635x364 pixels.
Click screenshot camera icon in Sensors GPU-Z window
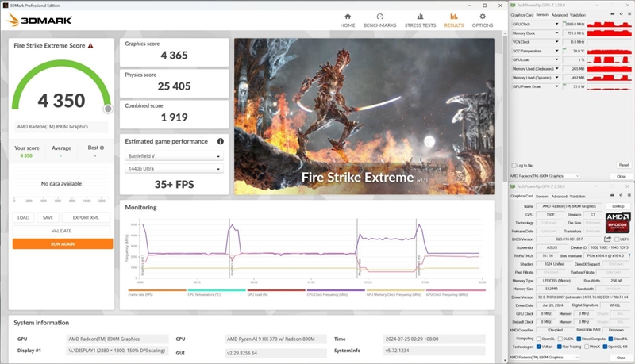pos(612,14)
